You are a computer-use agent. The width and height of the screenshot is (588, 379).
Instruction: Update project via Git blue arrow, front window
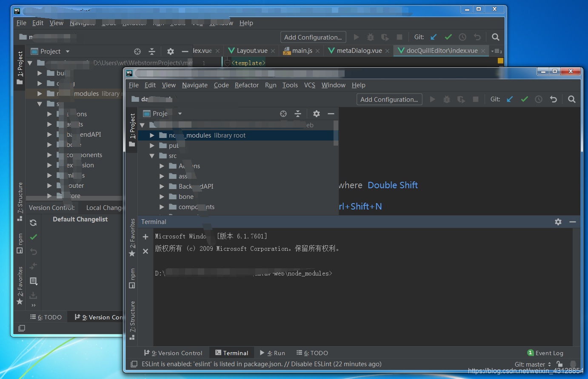click(x=510, y=99)
